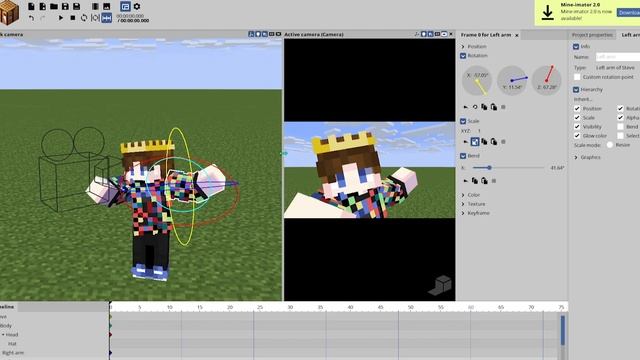Viewport: 640px width, 360px height.
Task: Toggle loop playback icon
Action: pos(84,18)
